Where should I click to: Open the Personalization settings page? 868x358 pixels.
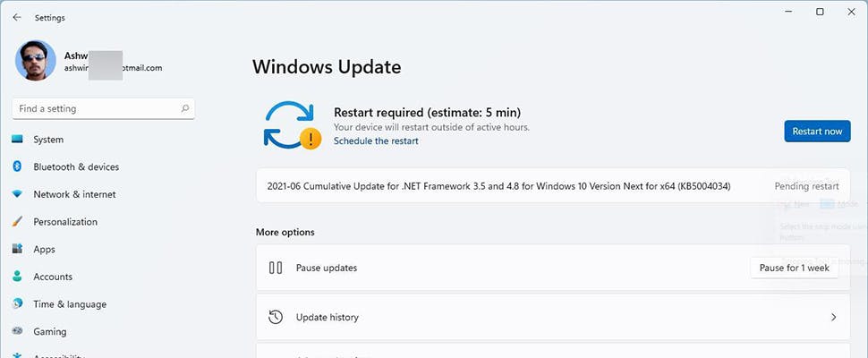(65, 222)
